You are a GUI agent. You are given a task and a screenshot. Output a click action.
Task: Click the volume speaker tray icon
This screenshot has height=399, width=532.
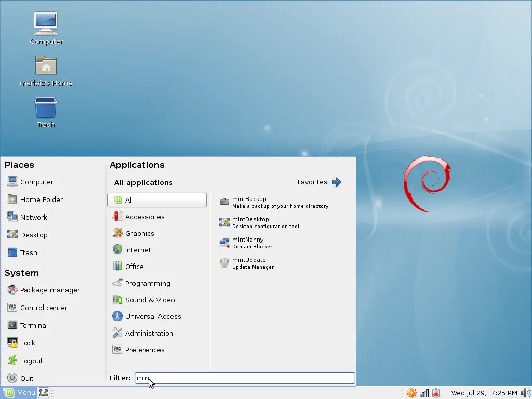coord(526,393)
